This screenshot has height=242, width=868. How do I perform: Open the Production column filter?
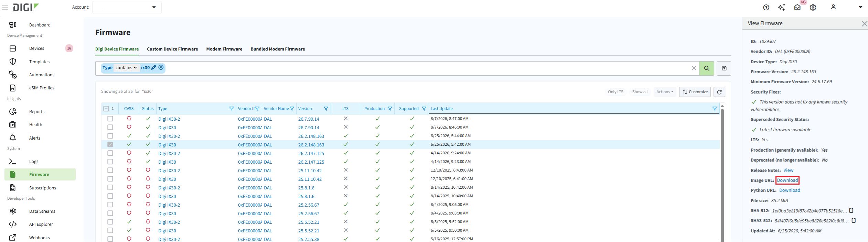coord(389,109)
